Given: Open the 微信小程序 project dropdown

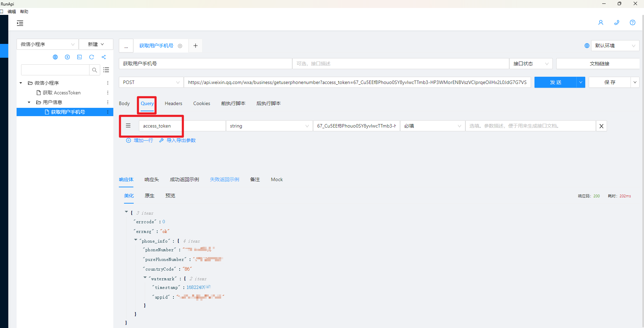Looking at the screenshot, I should click(x=48, y=44).
